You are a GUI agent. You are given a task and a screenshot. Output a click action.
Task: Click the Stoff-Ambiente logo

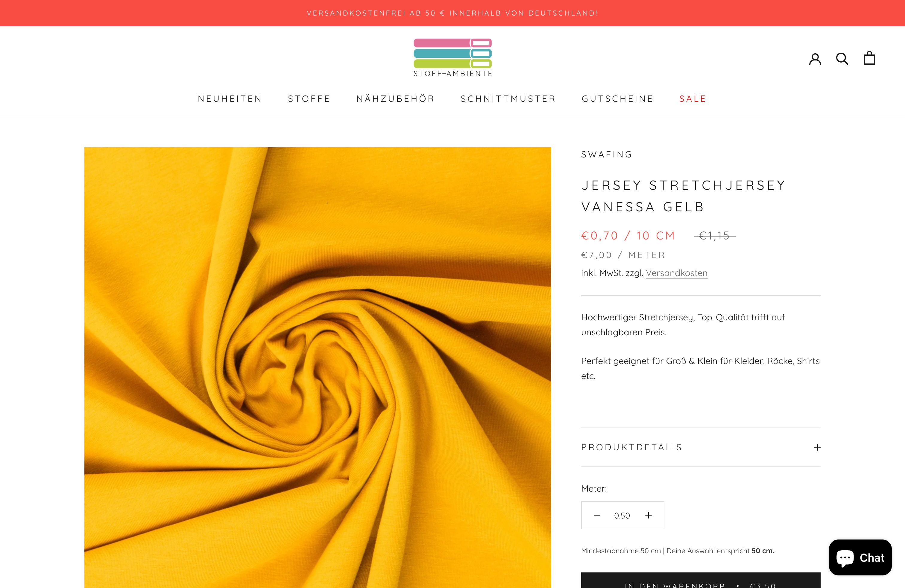pos(452,57)
